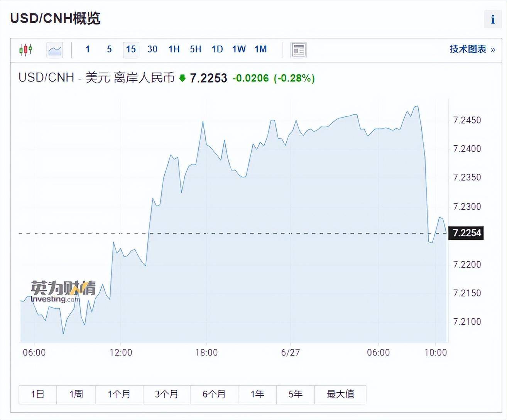Switch to the 5H interval
Image resolution: width=507 pixels, height=420 pixels.
click(196, 49)
